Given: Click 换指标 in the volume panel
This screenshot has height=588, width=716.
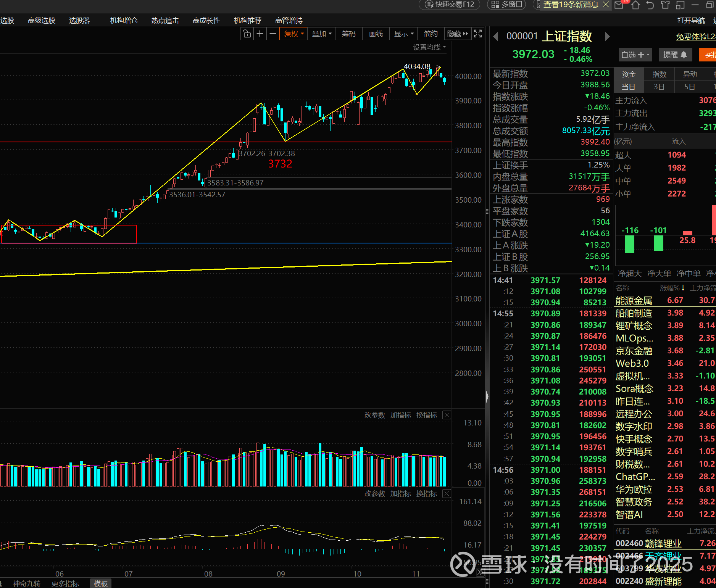Looking at the screenshot, I should (427, 415).
